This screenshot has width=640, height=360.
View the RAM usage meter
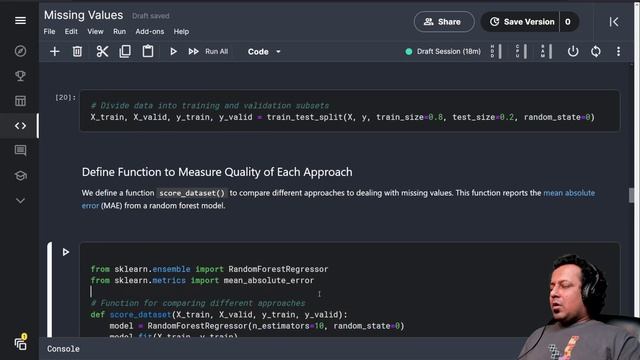tap(546, 51)
